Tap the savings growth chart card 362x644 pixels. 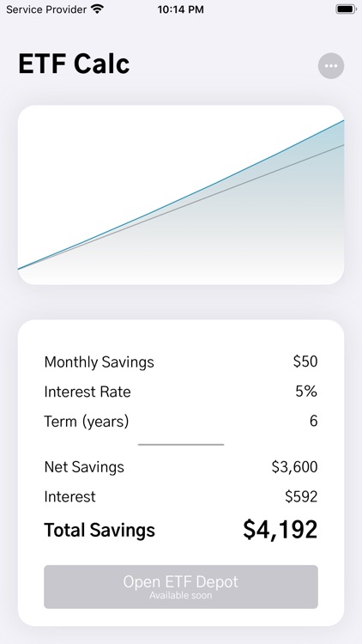tap(181, 195)
